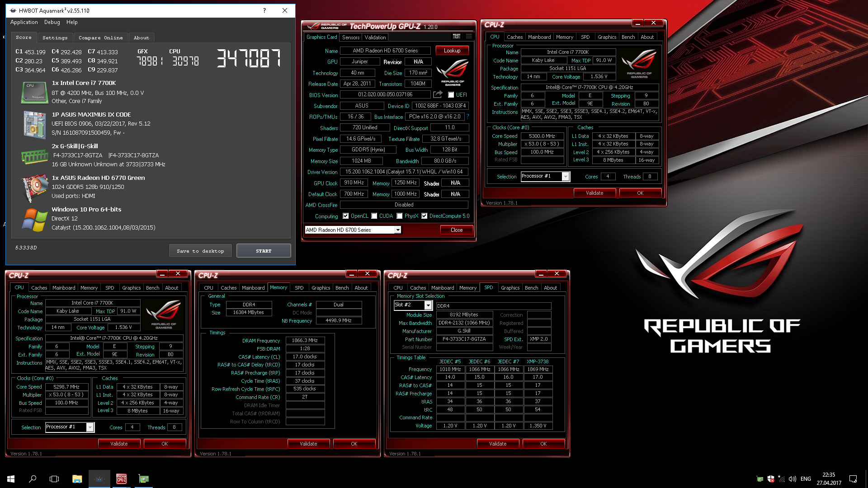Click Validate in the 5300.0 MHz CPU-Z window

(x=594, y=193)
